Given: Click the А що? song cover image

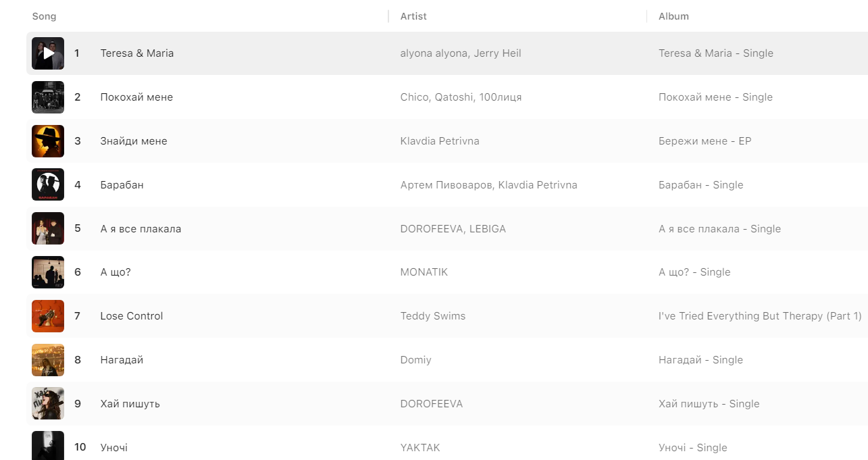Looking at the screenshot, I should tap(48, 272).
